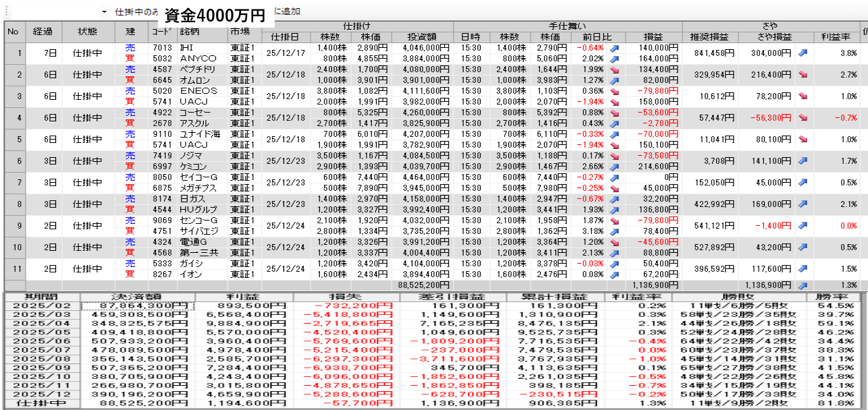This screenshot has height=410, width=868.
Task: Click the arrow icon next to ノジマ's 0.17% change
Action: point(614,156)
